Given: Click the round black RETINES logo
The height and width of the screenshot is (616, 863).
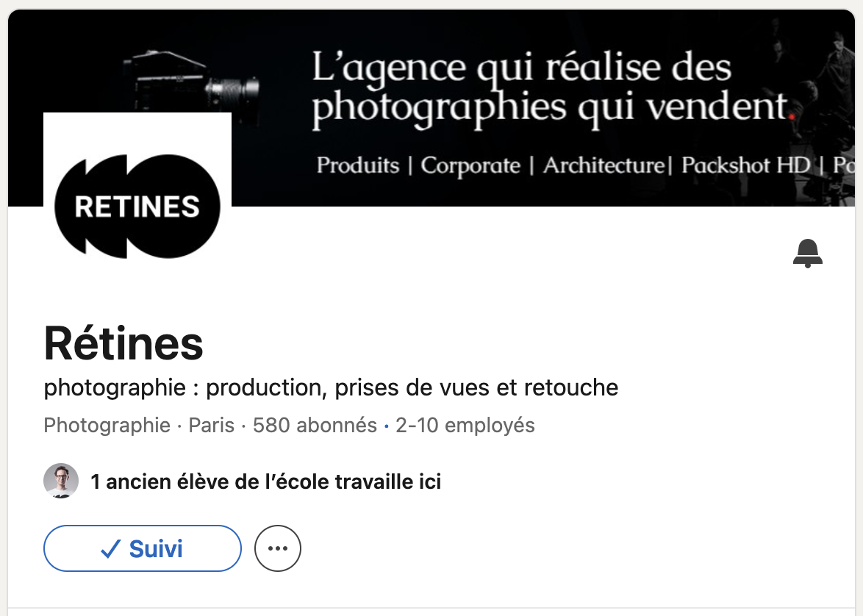Looking at the screenshot, I should pos(137,207).
